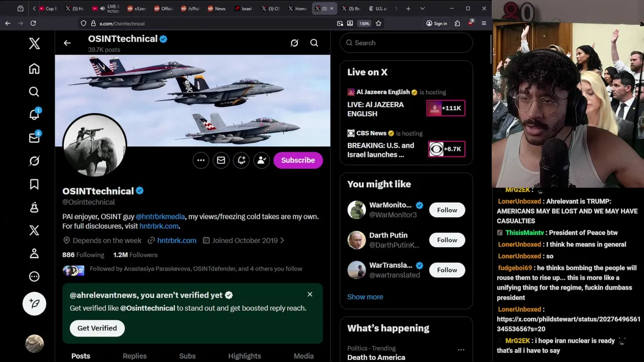Open the hntrbrk.com website link beside the chain icon

177,240
